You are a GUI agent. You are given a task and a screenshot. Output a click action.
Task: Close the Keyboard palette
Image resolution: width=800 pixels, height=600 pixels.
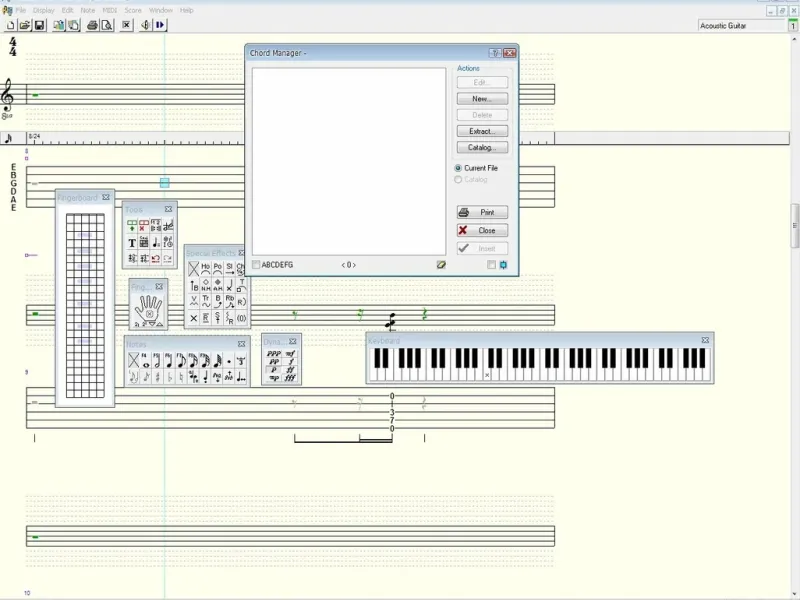click(x=705, y=340)
